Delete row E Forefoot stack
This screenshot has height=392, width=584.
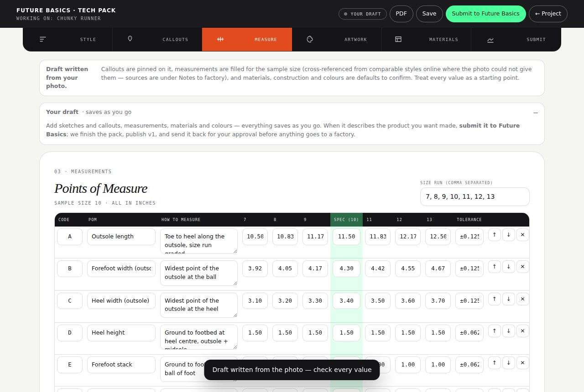[x=523, y=363]
